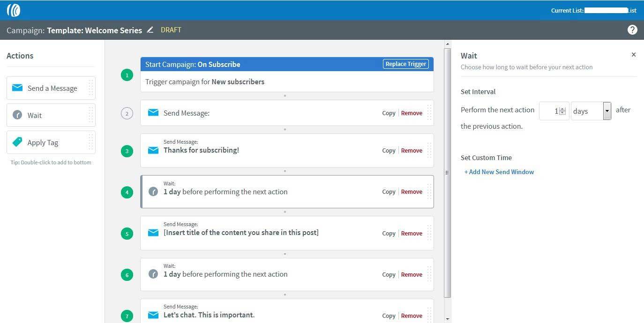Open help via question mark icon
Viewport: 644px width, 323px height.
point(632,30)
